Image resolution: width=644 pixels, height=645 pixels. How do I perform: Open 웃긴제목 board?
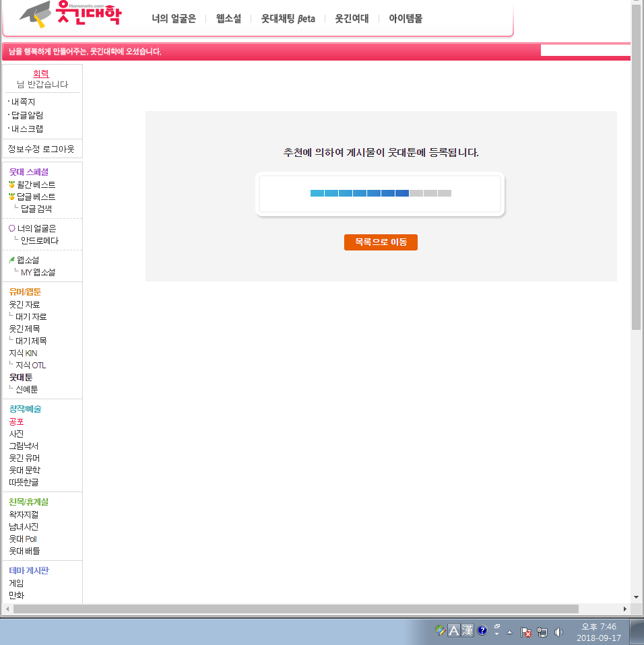click(x=24, y=329)
